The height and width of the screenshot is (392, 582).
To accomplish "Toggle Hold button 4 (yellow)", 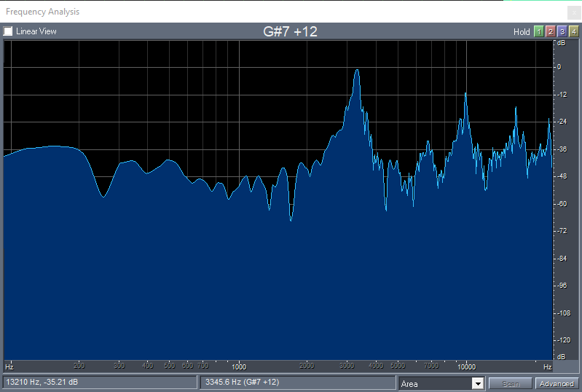I will pyautogui.click(x=574, y=31).
